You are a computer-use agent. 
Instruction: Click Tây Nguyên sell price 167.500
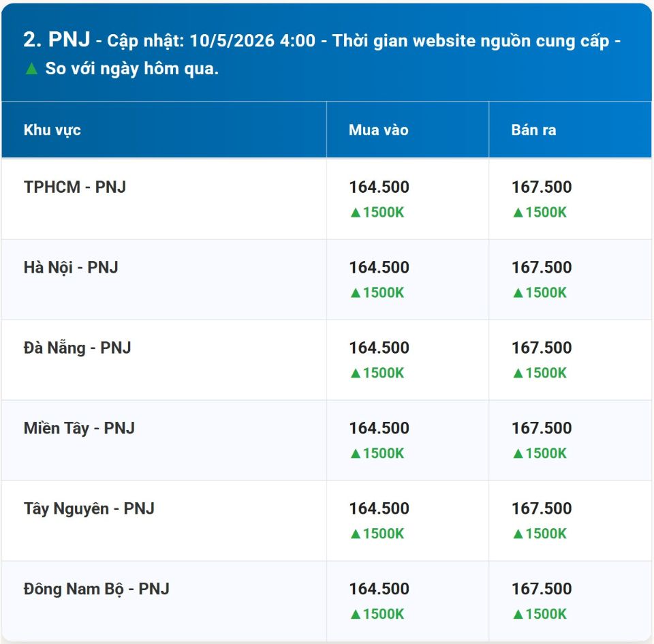542,508
